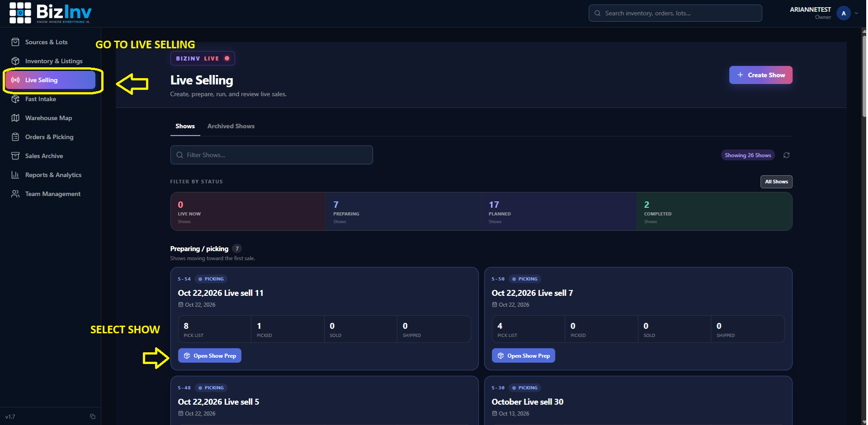Click the refresh shows icon
868x425 pixels.
787,155
